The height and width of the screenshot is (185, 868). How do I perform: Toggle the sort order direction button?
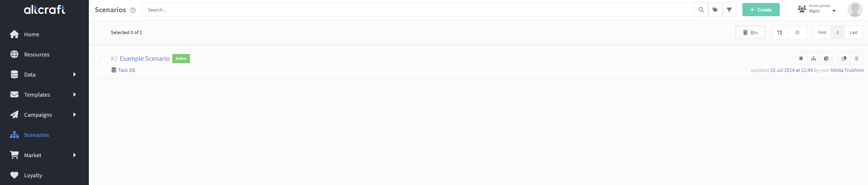(x=779, y=33)
